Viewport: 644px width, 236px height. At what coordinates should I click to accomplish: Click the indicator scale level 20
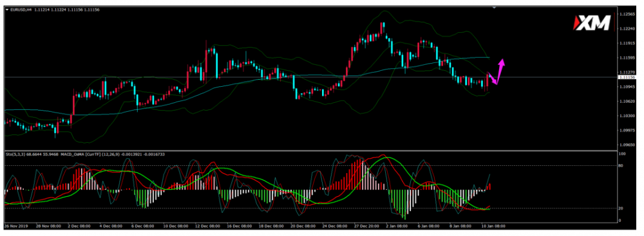(x=621, y=208)
